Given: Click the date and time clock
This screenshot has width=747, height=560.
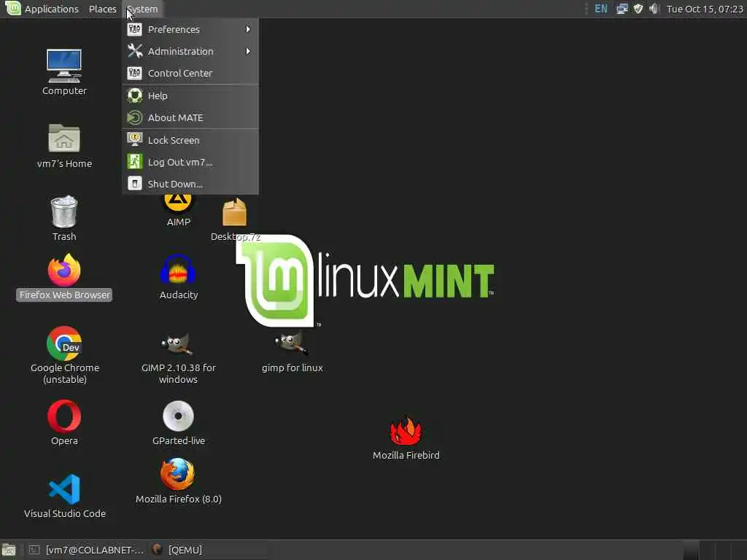Looking at the screenshot, I should [705, 9].
